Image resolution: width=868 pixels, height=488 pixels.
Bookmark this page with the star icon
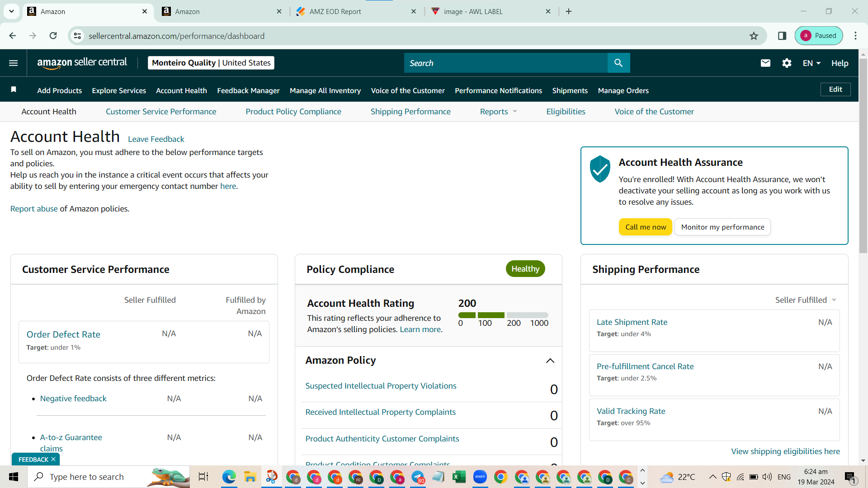tap(754, 36)
